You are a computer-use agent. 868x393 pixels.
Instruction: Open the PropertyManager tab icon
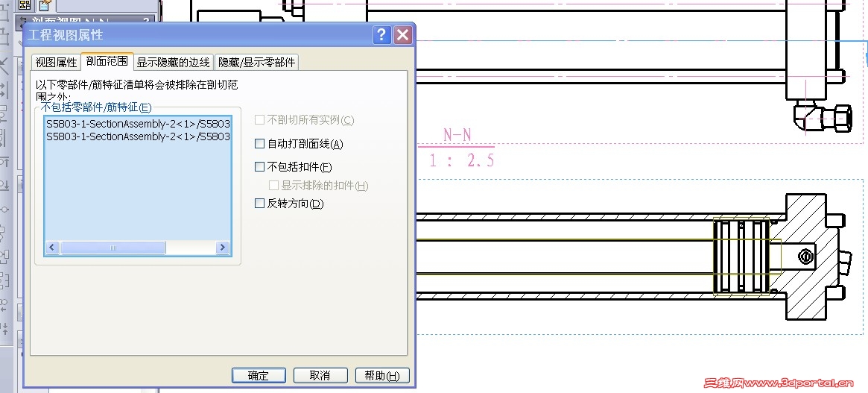pyautogui.click(x=45, y=5)
